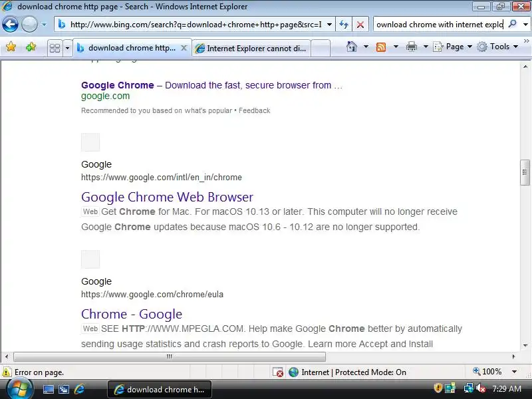Open Favorites Center star icon
The image size is (532, 399).
point(11,47)
